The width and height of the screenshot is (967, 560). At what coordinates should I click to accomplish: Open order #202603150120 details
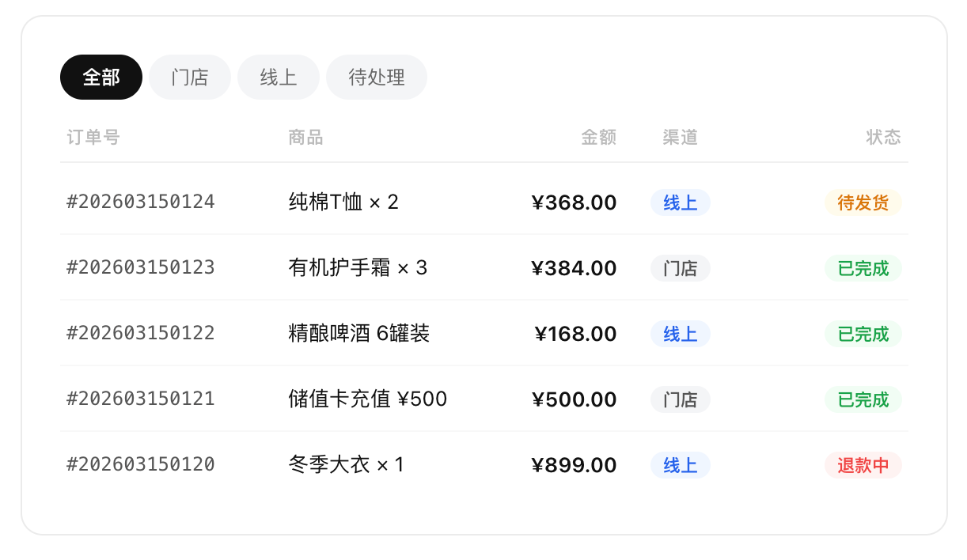pos(140,465)
